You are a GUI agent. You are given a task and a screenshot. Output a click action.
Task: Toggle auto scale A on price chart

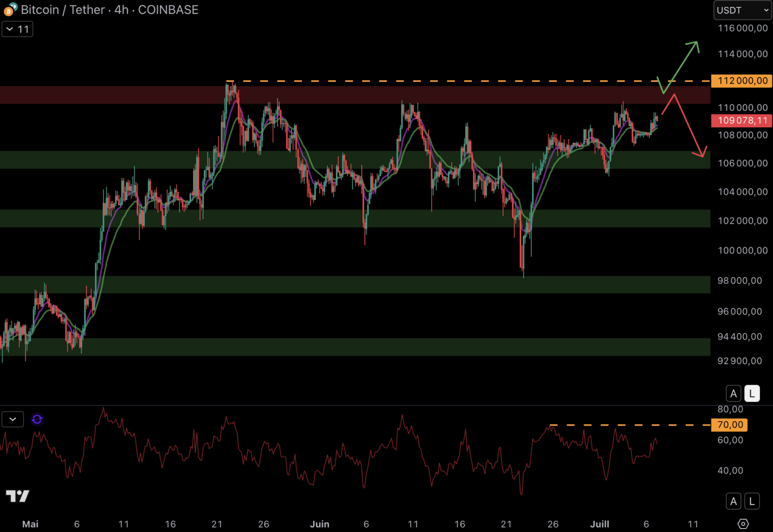coord(734,394)
